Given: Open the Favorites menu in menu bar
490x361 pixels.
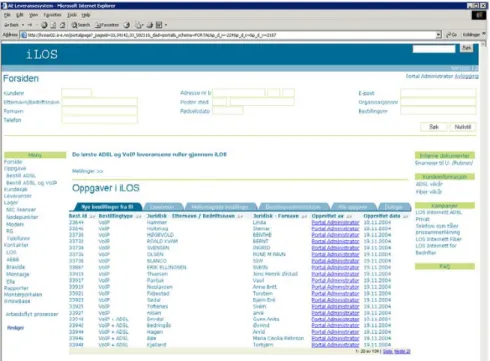Looking at the screenshot, I should coord(52,15).
